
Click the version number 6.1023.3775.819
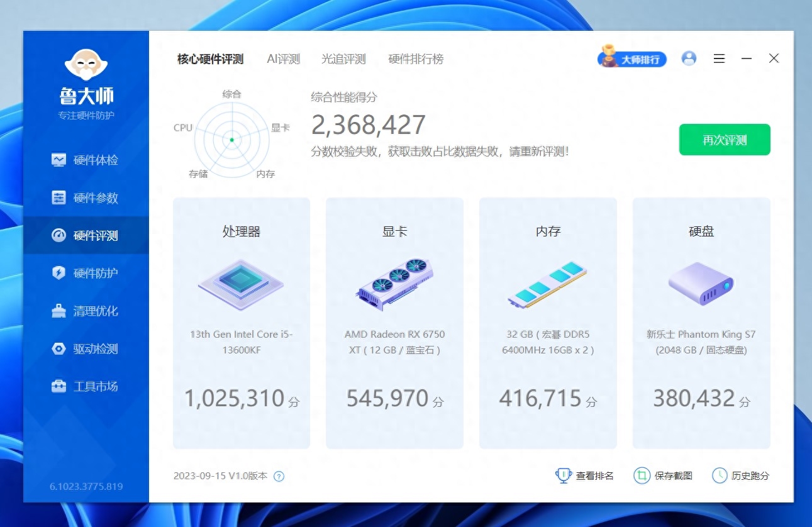[x=86, y=486]
